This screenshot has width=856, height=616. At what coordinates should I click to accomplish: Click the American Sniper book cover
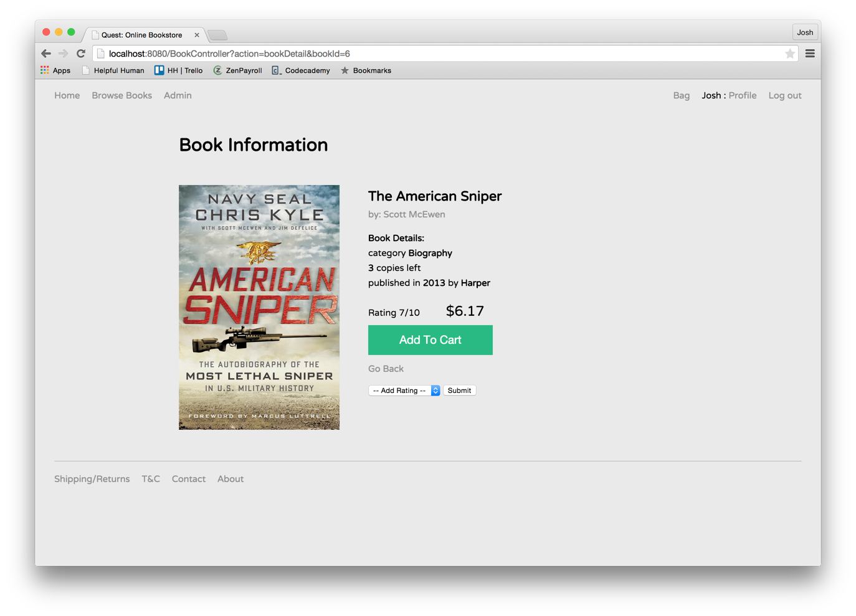[x=259, y=307]
